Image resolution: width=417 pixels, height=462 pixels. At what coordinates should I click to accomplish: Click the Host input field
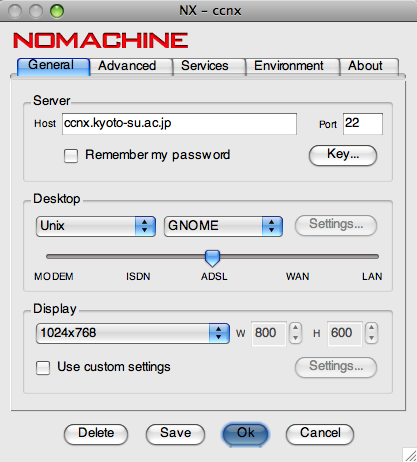point(179,124)
